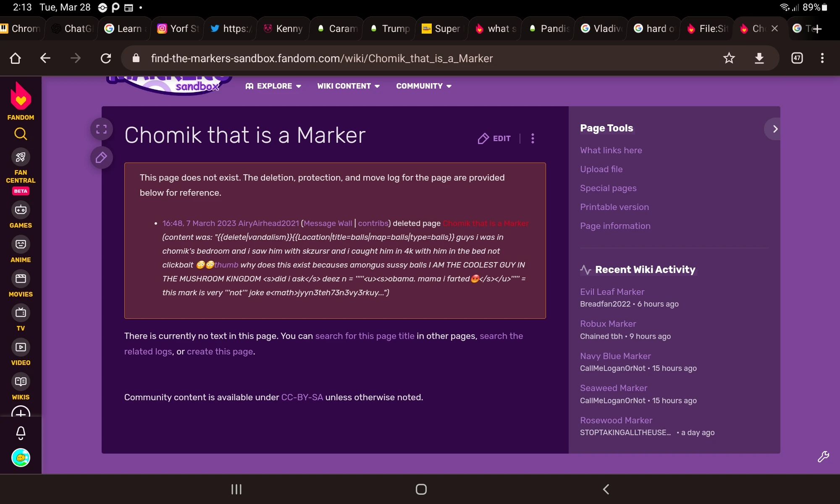Click the browser download icon
The width and height of the screenshot is (840, 504).
(x=759, y=58)
